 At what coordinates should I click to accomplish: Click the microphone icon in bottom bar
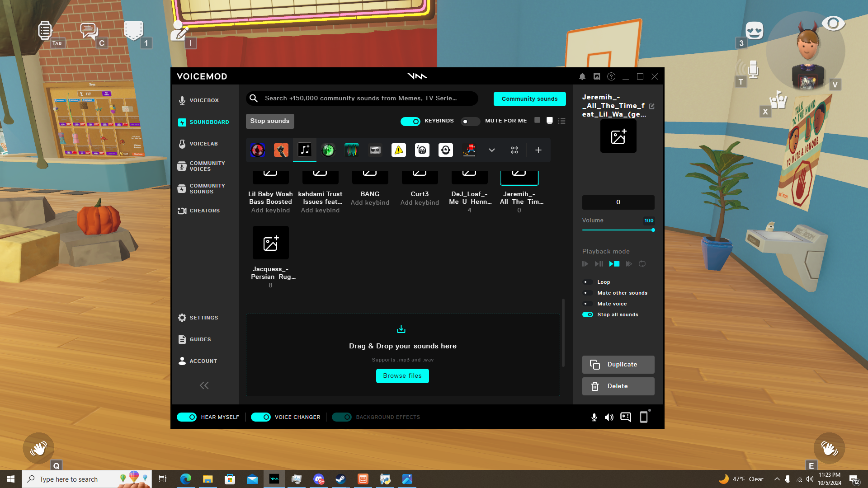point(594,417)
